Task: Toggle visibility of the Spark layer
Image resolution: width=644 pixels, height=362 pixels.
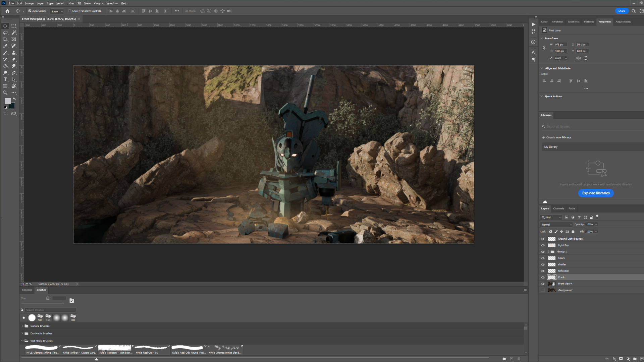Action: [x=543, y=258]
